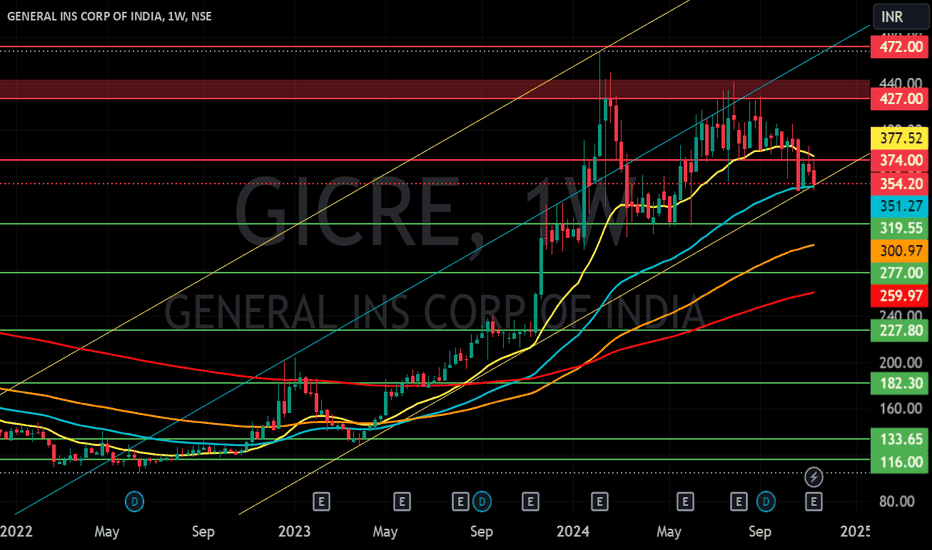Select the green 227.80 support label
This screenshot has width=932, height=550.
[x=899, y=330]
